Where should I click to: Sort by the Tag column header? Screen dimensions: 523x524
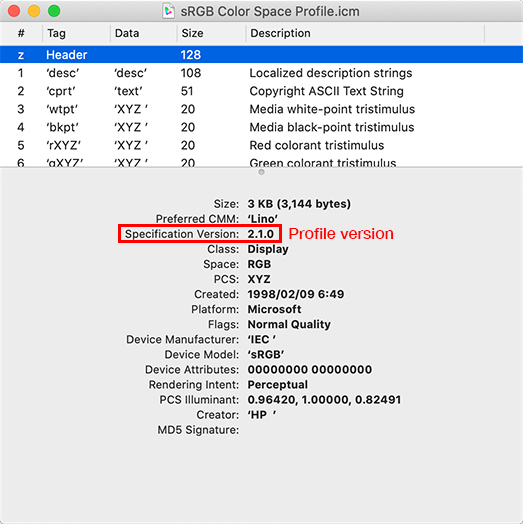(76, 33)
